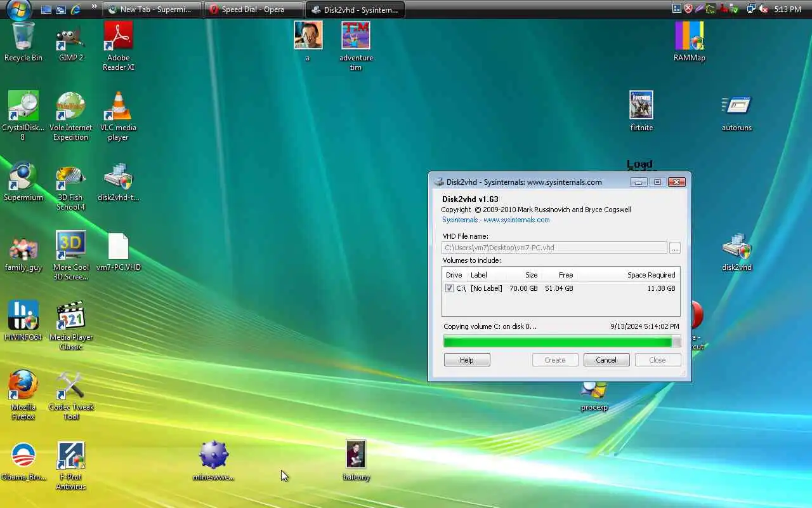The width and height of the screenshot is (812, 508).
Task: Minimize the Disk2vhd window
Action: click(x=639, y=182)
